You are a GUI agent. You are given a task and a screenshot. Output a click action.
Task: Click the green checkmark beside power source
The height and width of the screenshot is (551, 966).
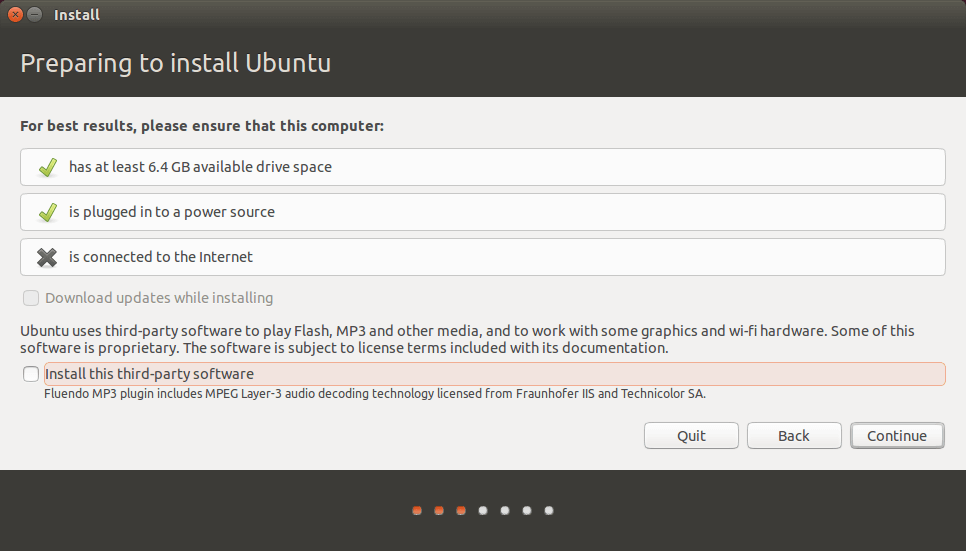[x=47, y=212]
